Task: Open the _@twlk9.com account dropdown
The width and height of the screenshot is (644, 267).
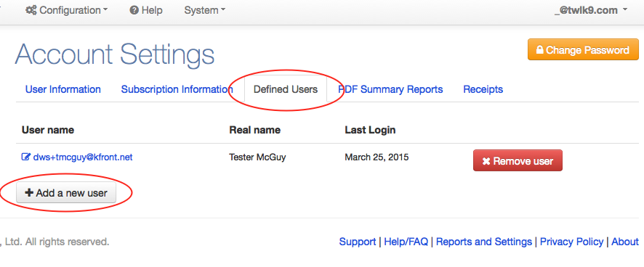Action: tap(591, 10)
